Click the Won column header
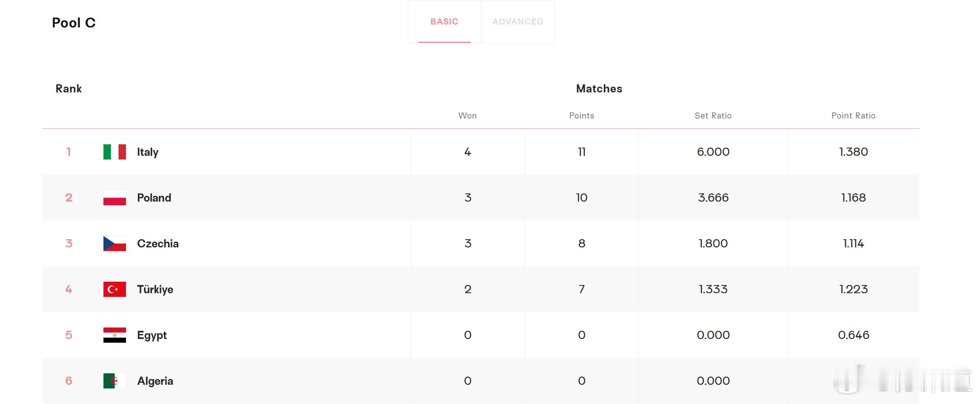Image resolution: width=980 pixels, height=404 pixels. click(468, 116)
